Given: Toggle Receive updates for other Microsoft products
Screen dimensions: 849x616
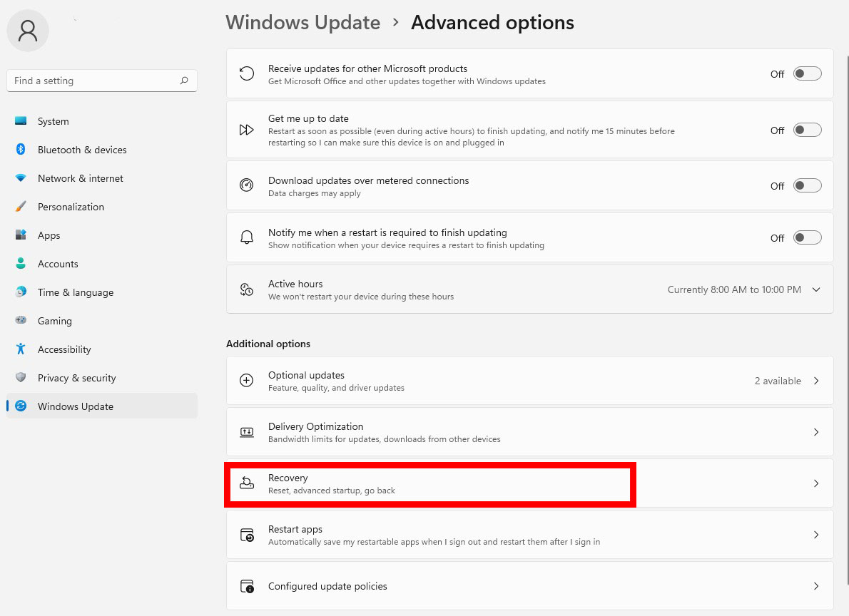Looking at the screenshot, I should pyautogui.click(x=808, y=73).
